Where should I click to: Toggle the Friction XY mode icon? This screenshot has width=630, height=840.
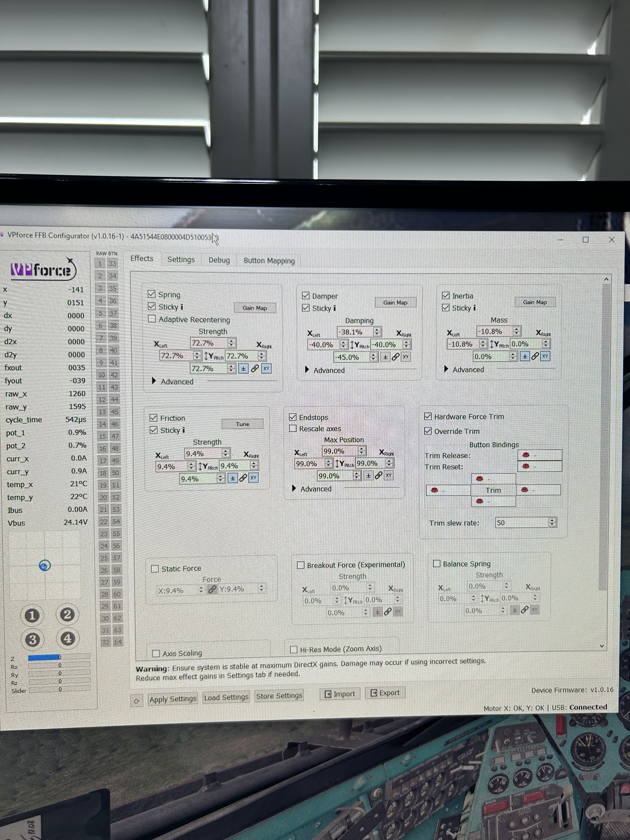253,478
